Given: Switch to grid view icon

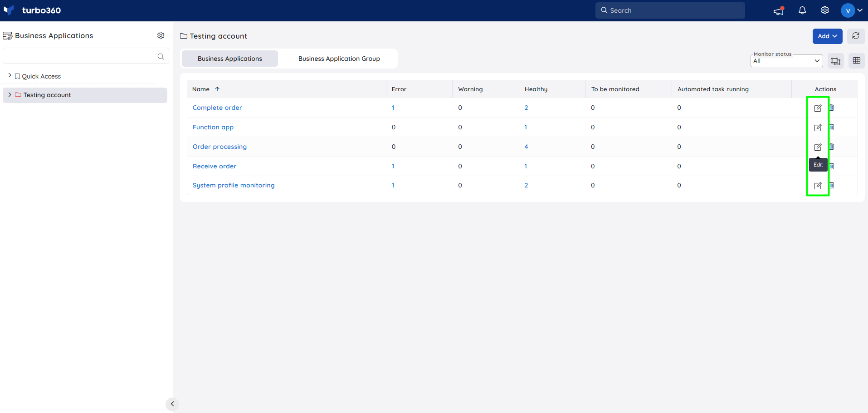Looking at the screenshot, I should [x=857, y=61].
